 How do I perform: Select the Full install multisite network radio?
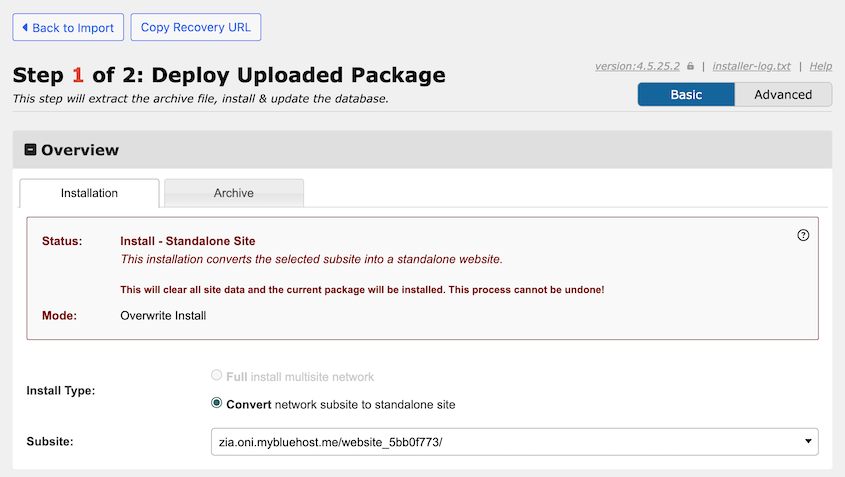tap(216, 376)
